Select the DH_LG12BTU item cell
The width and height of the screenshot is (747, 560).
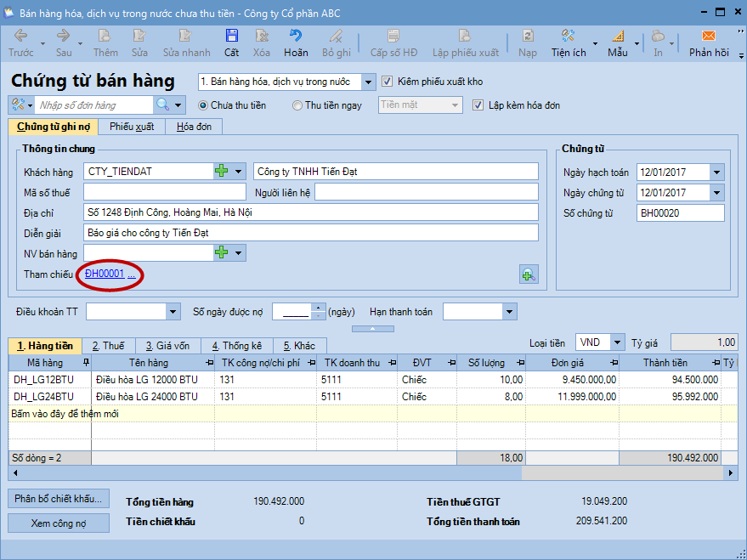pos(50,380)
